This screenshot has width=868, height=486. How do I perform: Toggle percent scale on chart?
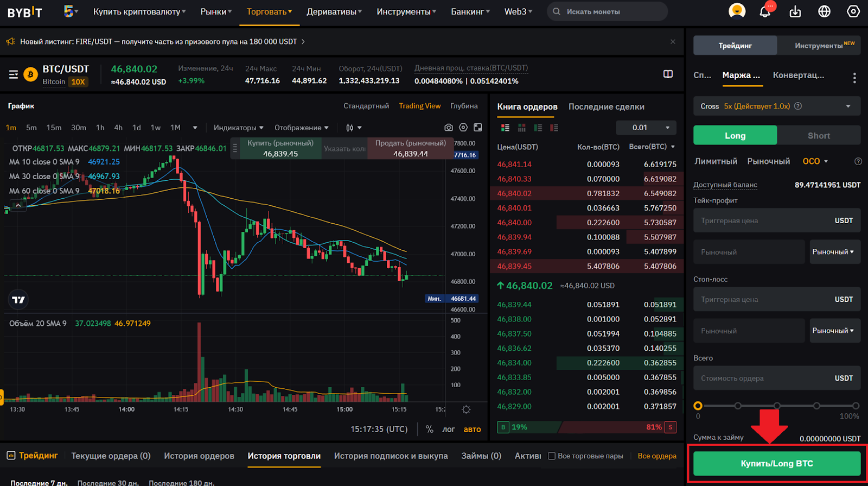tap(430, 429)
